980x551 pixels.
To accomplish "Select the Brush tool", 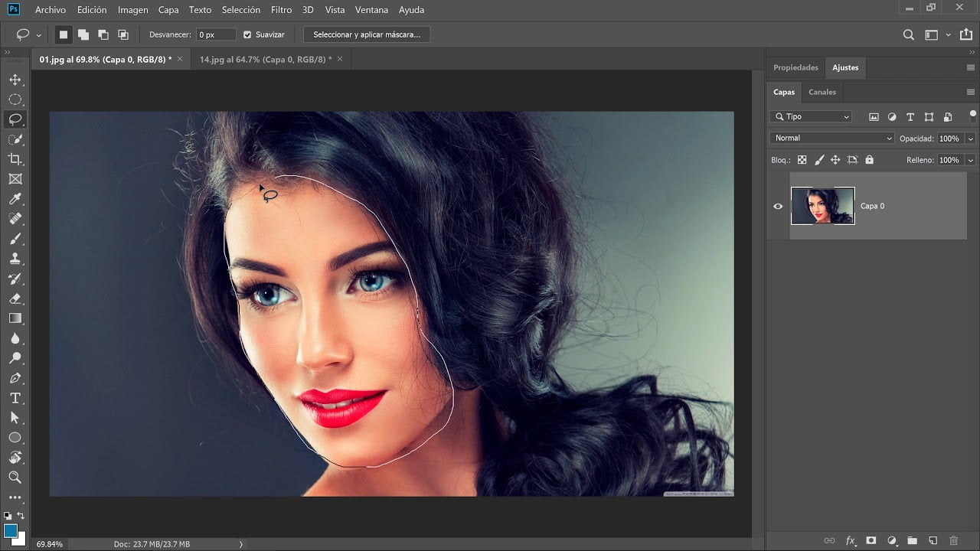I will tap(15, 239).
